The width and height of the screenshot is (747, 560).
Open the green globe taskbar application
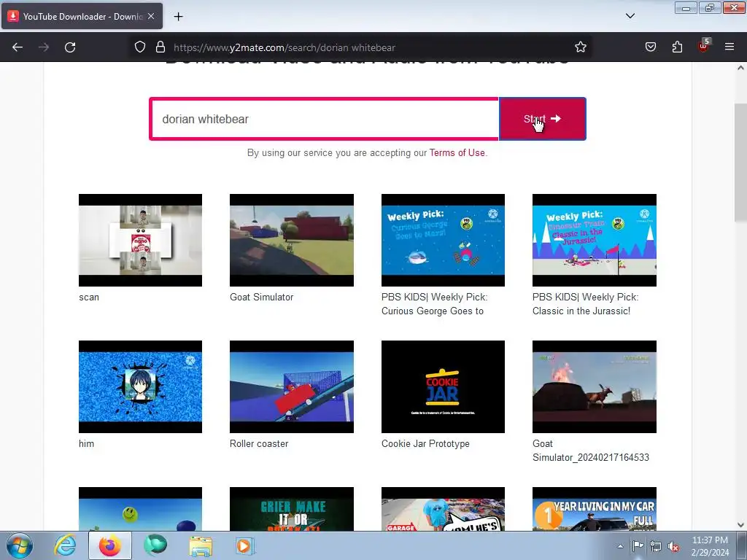click(x=155, y=545)
